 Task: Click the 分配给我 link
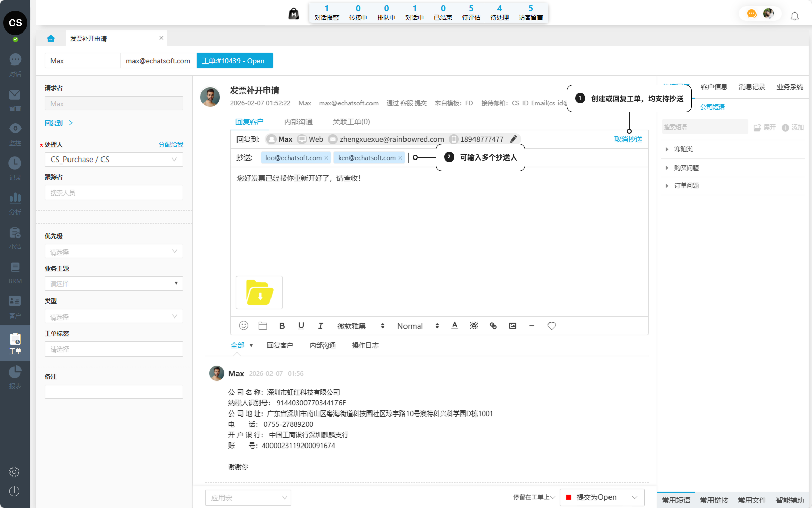[171, 145]
